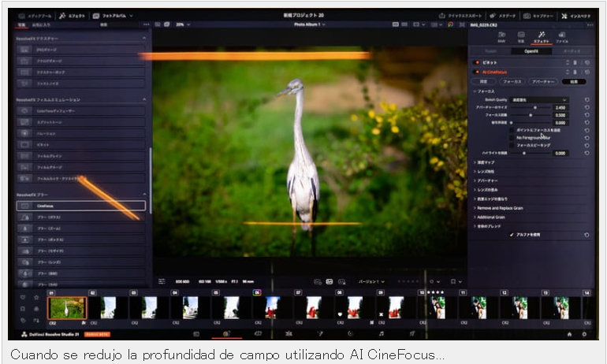Select the Favorites tab in effects panel
The height and width of the screenshot is (364, 607).
pos(41,24)
